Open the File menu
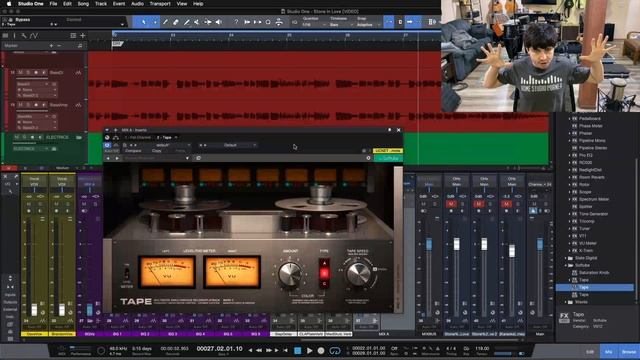640x360 pixels. [53, 4]
